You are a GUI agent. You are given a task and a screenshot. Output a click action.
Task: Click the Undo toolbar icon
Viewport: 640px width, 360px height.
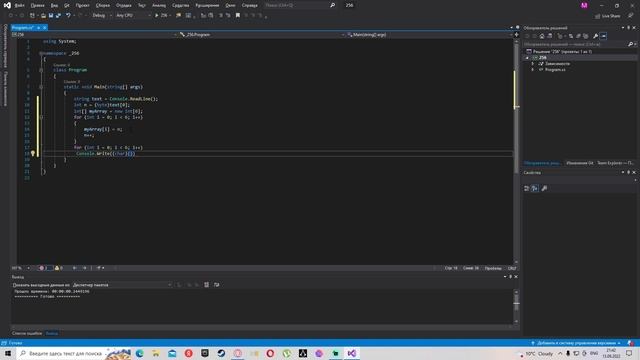click(68, 16)
